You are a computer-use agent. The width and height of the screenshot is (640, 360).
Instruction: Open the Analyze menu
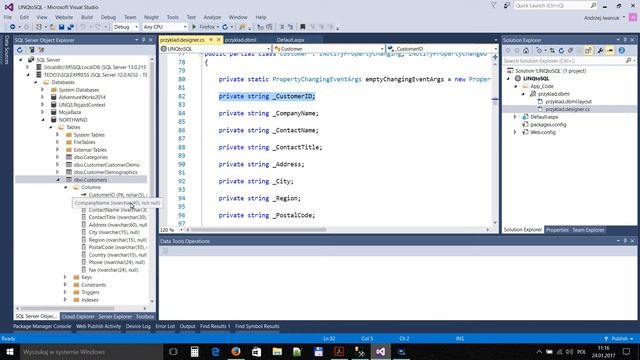[x=212, y=17]
